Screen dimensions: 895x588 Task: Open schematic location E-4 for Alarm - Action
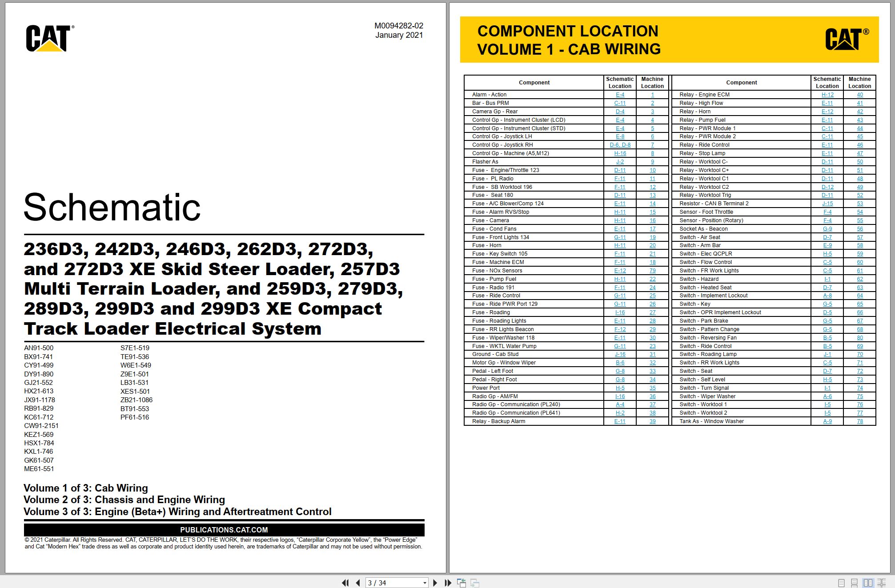click(x=620, y=95)
